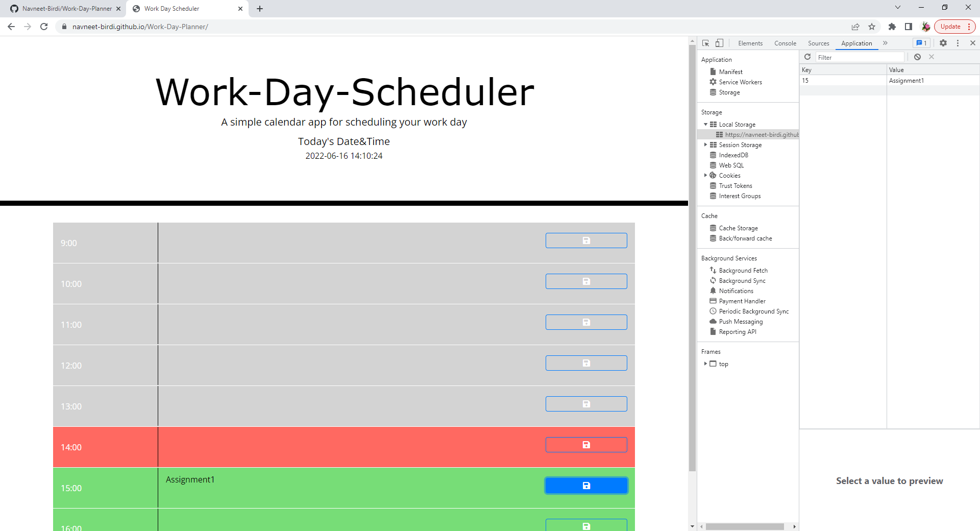Switch to the Console tab
980x531 pixels.
(x=785, y=43)
